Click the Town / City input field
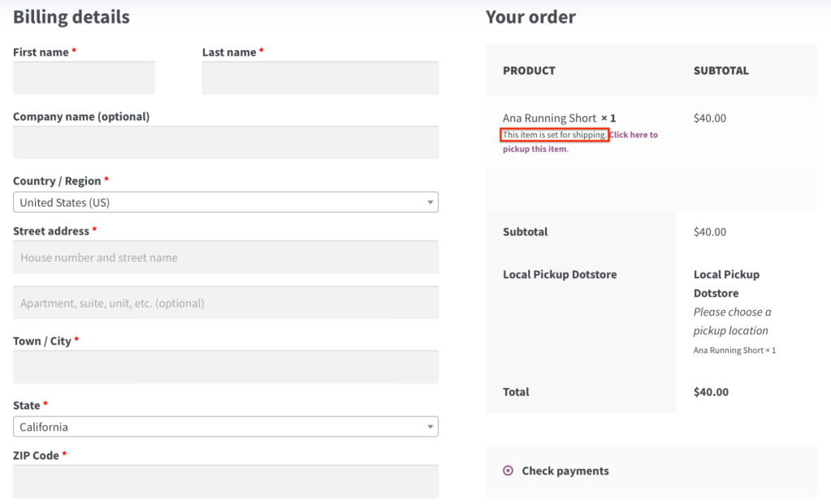This screenshot has width=831, height=504. (x=226, y=367)
